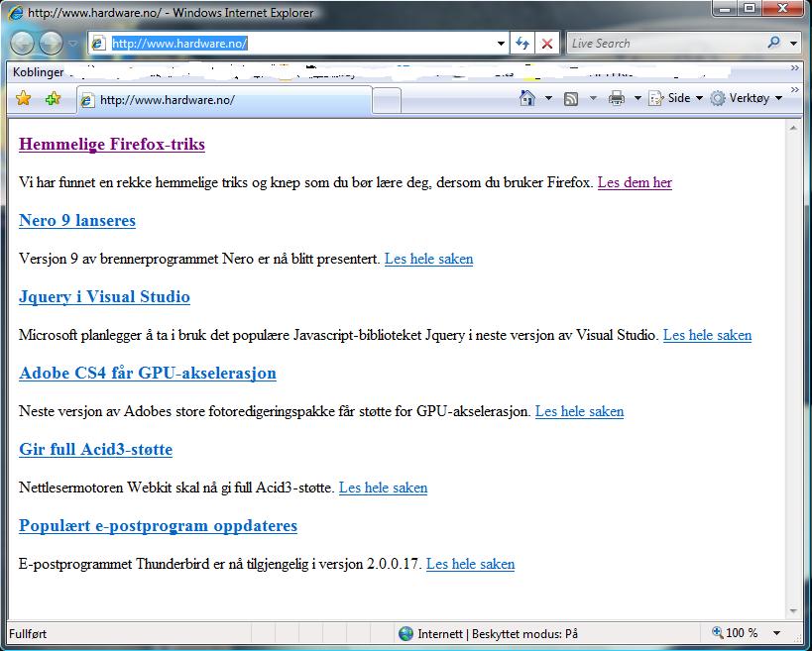Maximize the Internet Explorer window
Viewport: 812px width, 651px height.
coord(750,9)
